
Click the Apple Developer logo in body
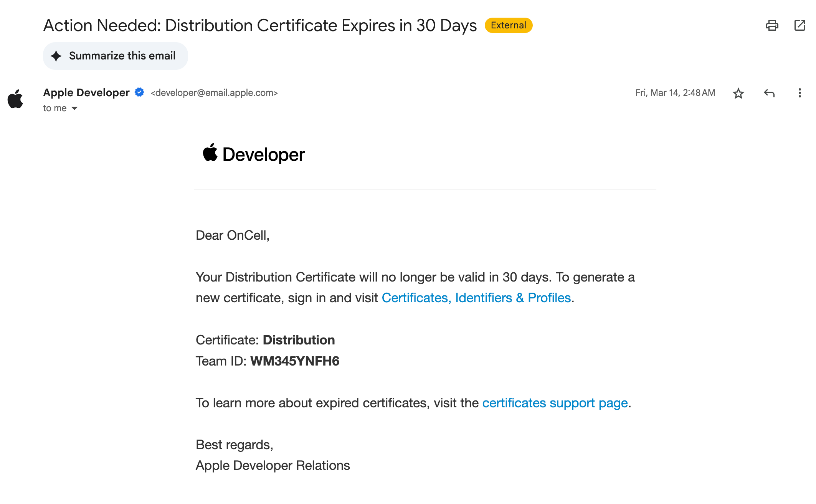coord(253,154)
